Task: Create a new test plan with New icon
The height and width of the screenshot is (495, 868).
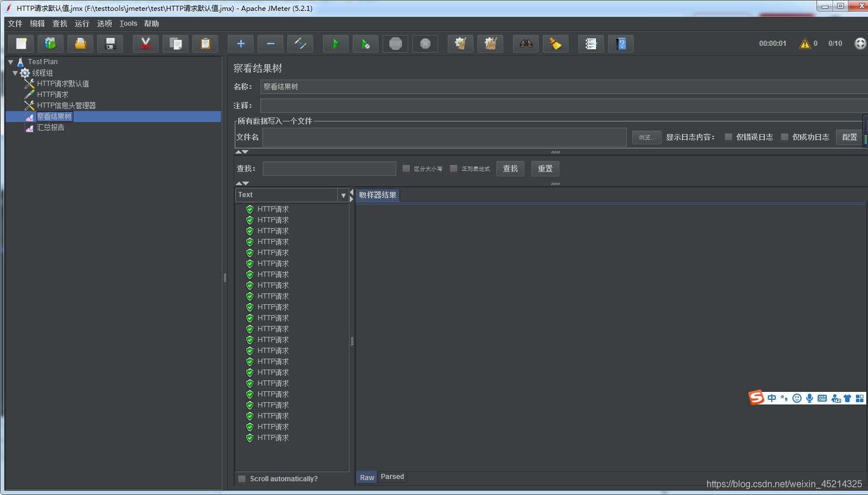Action: [x=21, y=44]
